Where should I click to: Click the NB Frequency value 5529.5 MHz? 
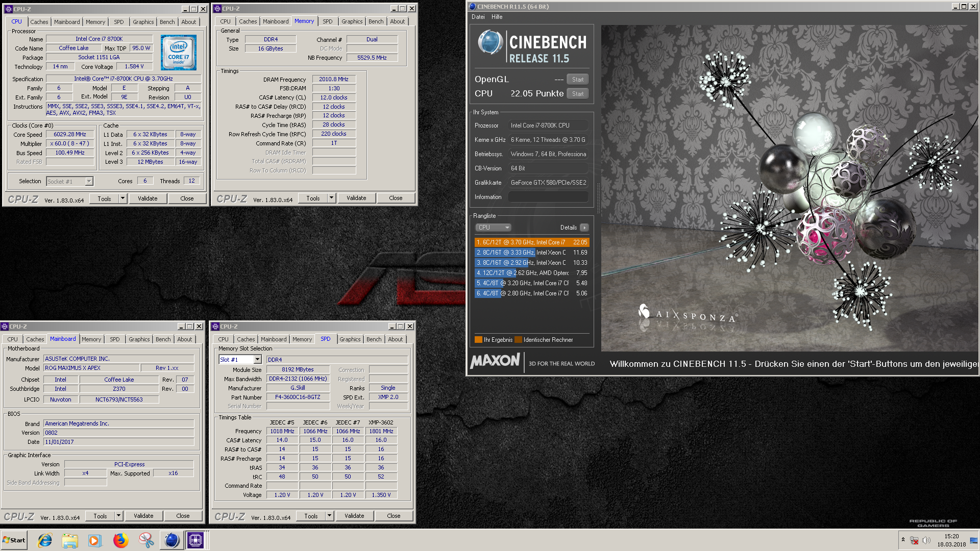tap(372, 58)
